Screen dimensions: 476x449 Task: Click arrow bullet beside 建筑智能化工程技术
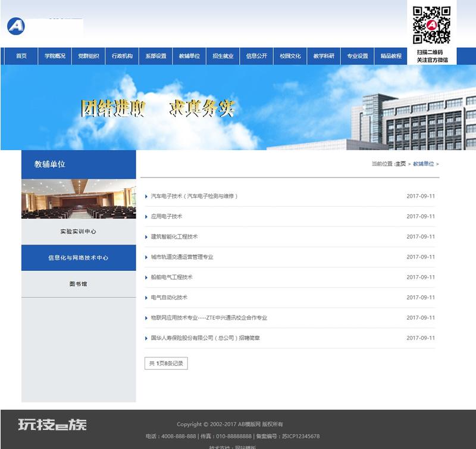tap(146, 237)
